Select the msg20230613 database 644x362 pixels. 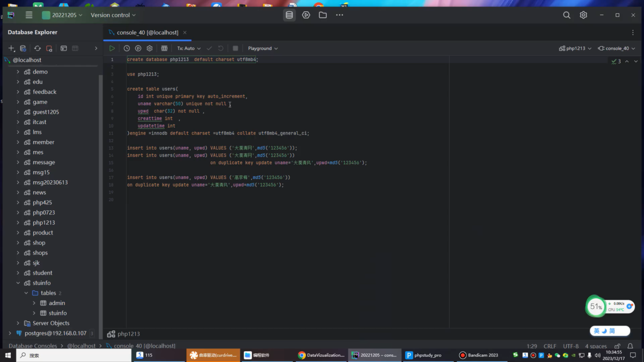50,182
